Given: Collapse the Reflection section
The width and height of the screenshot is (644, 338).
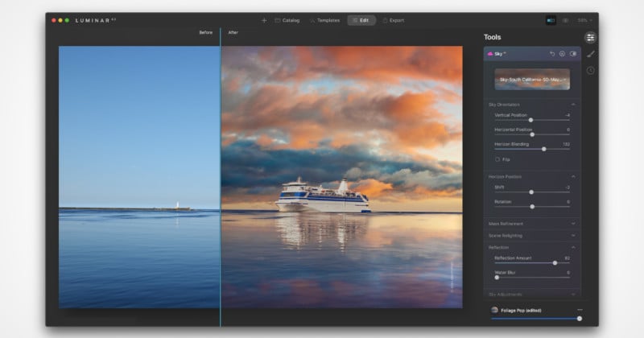Looking at the screenshot, I should pos(572,247).
